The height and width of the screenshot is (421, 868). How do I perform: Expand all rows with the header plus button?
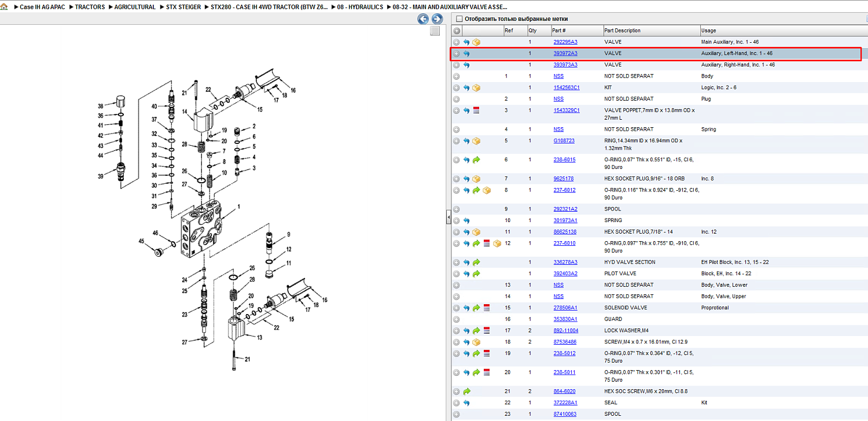tap(457, 31)
